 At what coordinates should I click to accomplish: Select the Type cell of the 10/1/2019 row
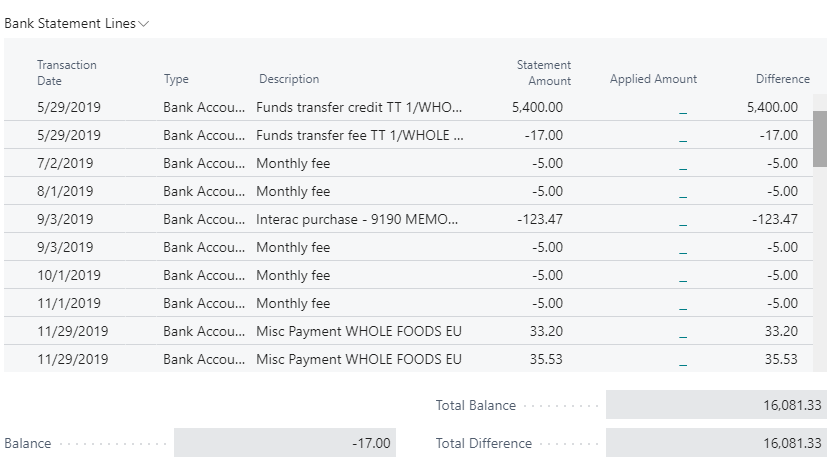tap(204, 275)
